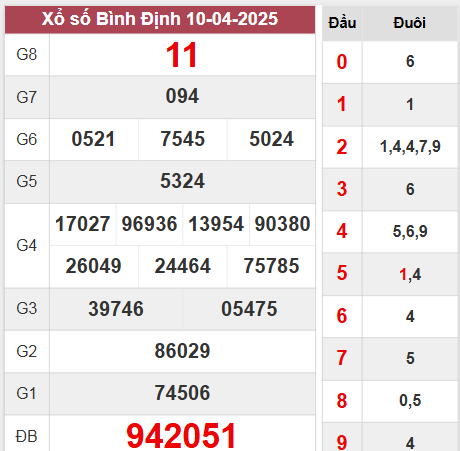Screen dimensions: 460x451
Task: Select G6 number 0521
Action: tap(93, 139)
